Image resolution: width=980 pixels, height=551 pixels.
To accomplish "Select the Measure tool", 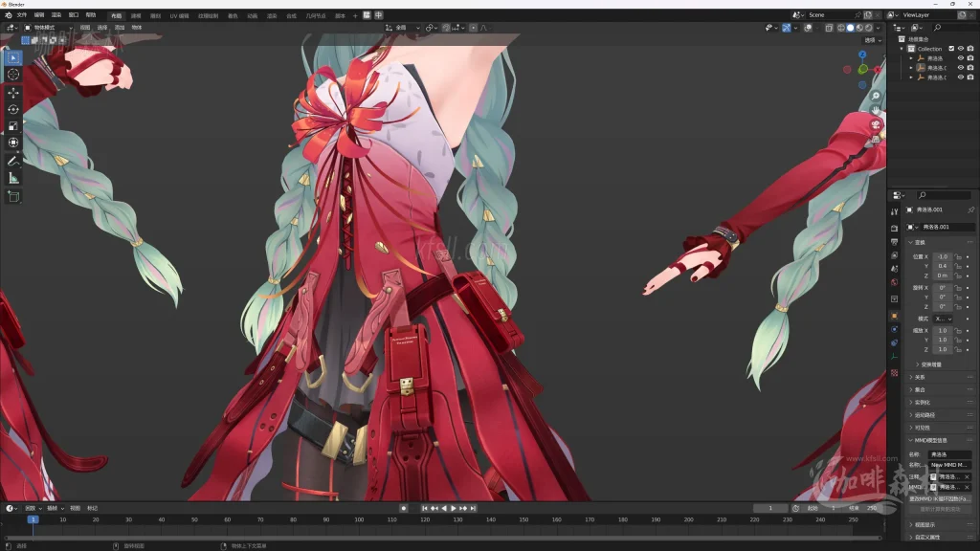I will coord(13,178).
